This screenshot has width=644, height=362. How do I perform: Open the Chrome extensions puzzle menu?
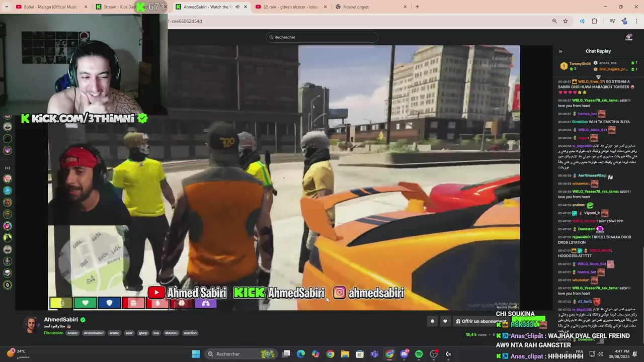coord(595,21)
